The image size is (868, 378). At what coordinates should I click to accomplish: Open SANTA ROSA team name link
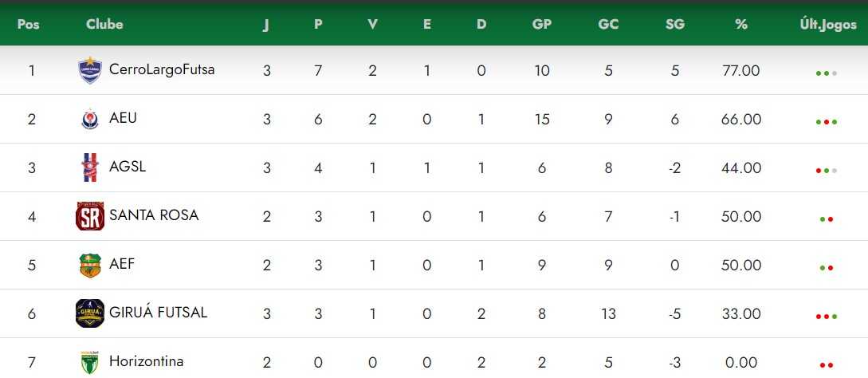pyautogui.click(x=154, y=215)
